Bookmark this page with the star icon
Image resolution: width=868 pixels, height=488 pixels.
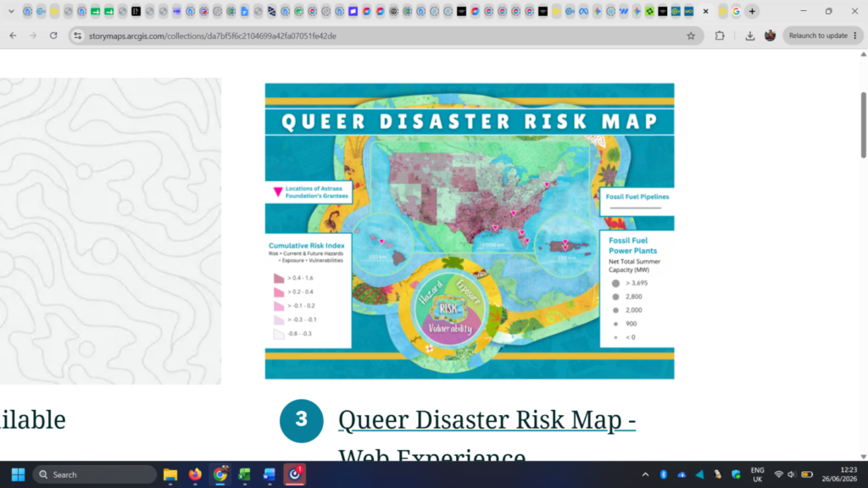(x=691, y=36)
